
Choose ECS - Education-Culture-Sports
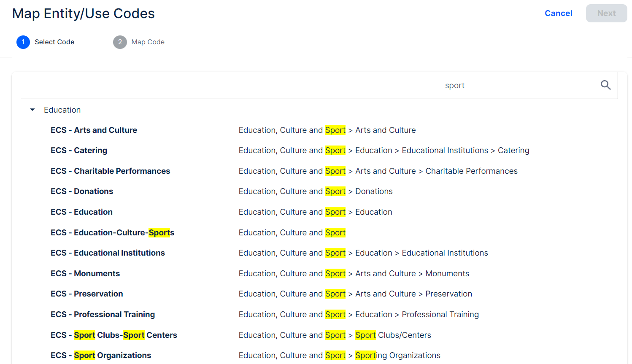pos(112,233)
